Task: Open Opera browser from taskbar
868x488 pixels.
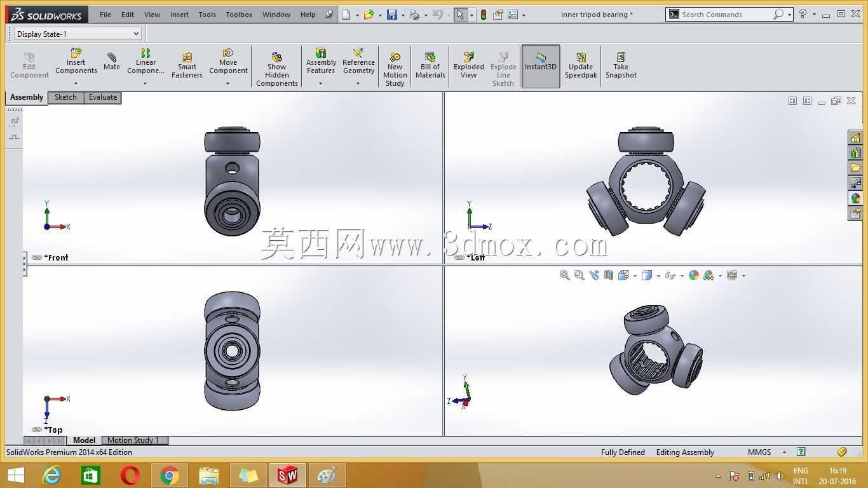Action: tap(130, 475)
